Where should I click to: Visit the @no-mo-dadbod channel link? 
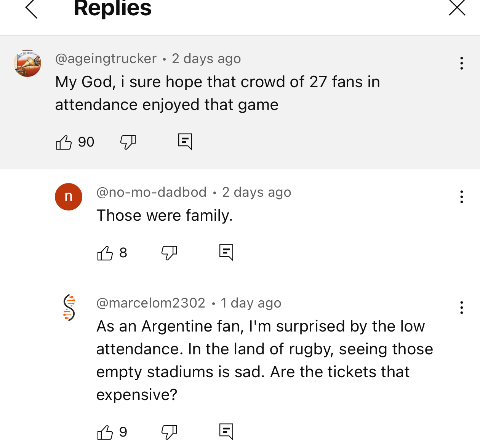(x=151, y=192)
